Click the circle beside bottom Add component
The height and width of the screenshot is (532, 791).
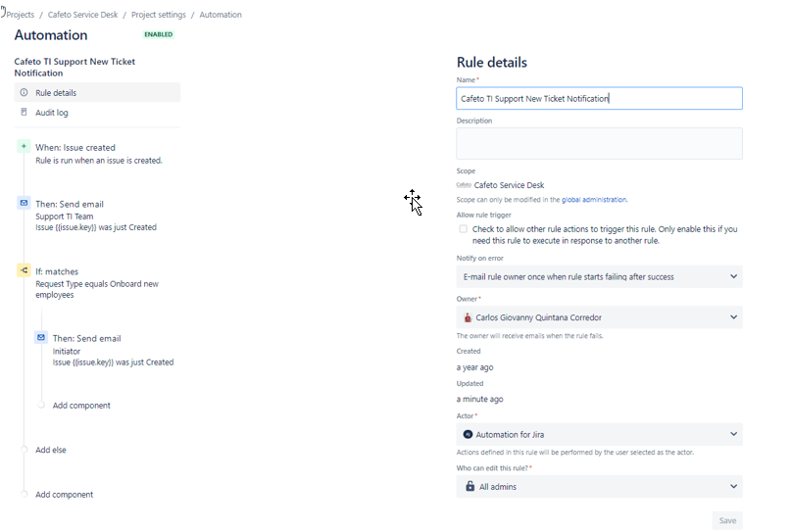(24, 494)
